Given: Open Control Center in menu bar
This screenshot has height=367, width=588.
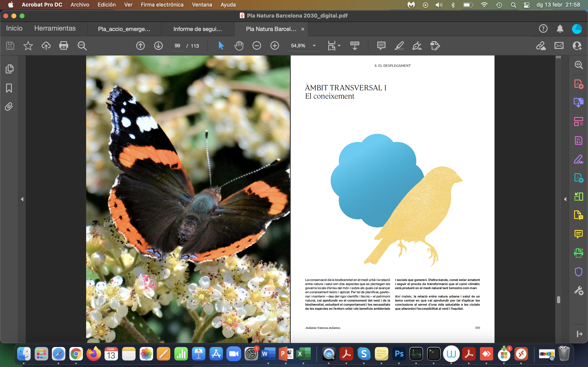Looking at the screenshot, I should (527, 5).
